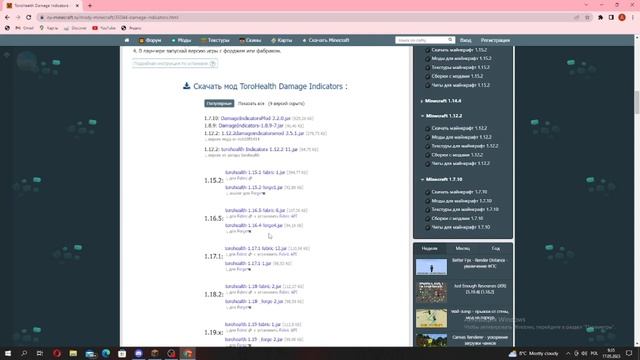Download DamageIndicators-1.8.9-7.jar
The width and height of the screenshot is (640, 360).
click(x=251, y=126)
